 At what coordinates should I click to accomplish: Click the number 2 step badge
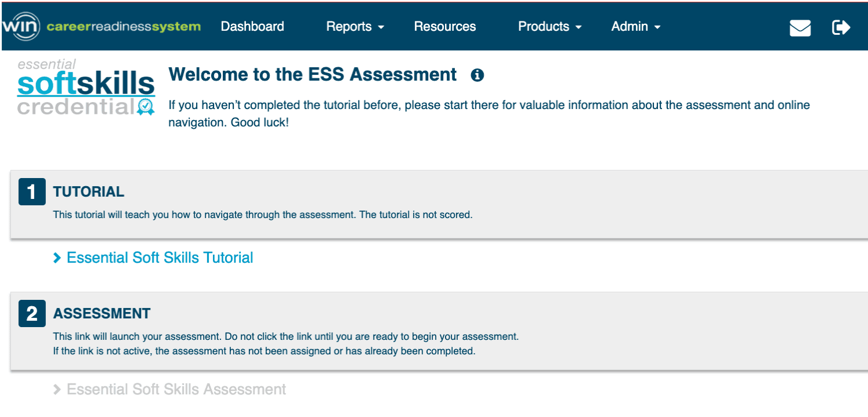[32, 314]
